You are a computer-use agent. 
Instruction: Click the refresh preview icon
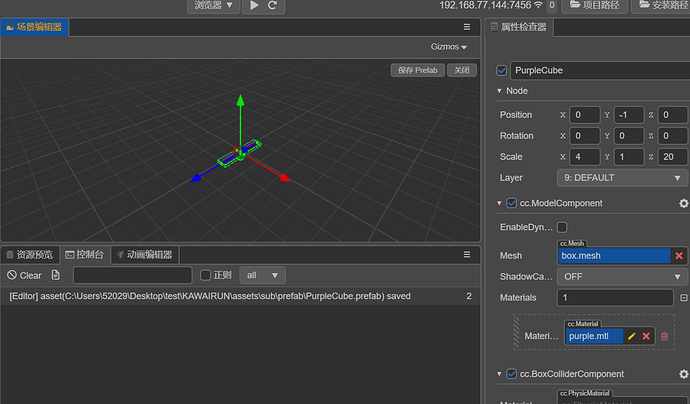pos(272,5)
